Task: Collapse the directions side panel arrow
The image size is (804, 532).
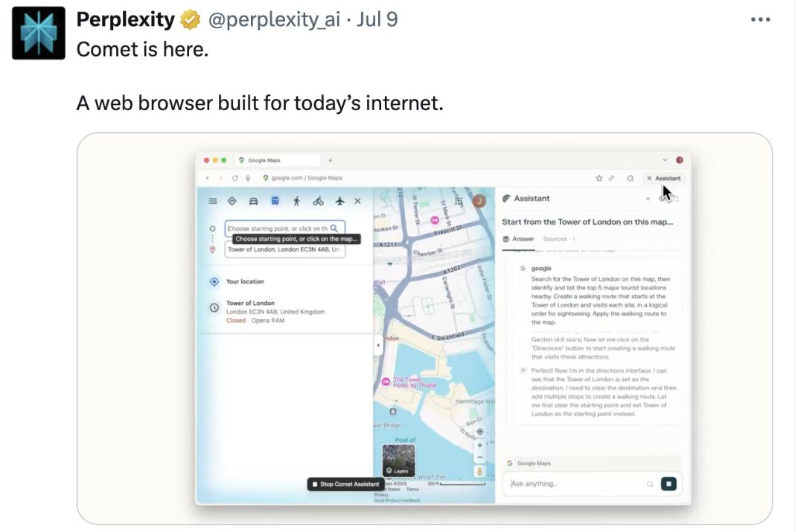Action: click(x=377, y=345)
